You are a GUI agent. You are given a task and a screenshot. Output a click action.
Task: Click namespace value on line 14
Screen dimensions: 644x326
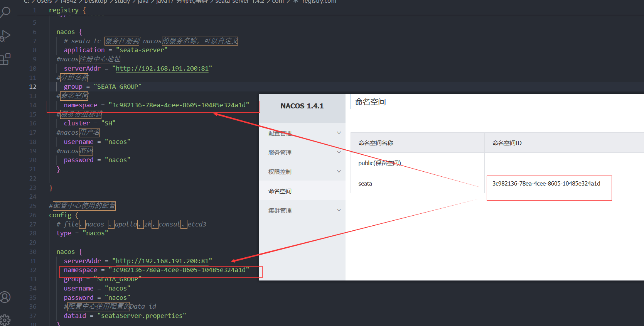(x=179, y=105)
